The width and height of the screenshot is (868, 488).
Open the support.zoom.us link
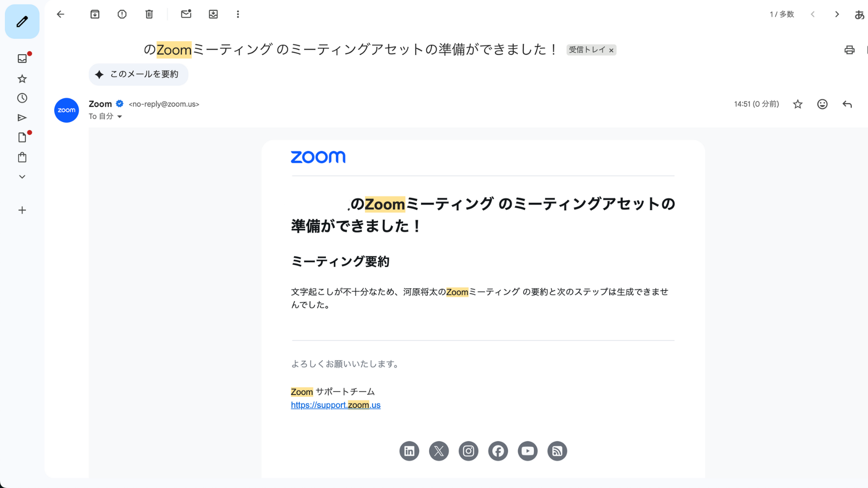click(335, 405)
